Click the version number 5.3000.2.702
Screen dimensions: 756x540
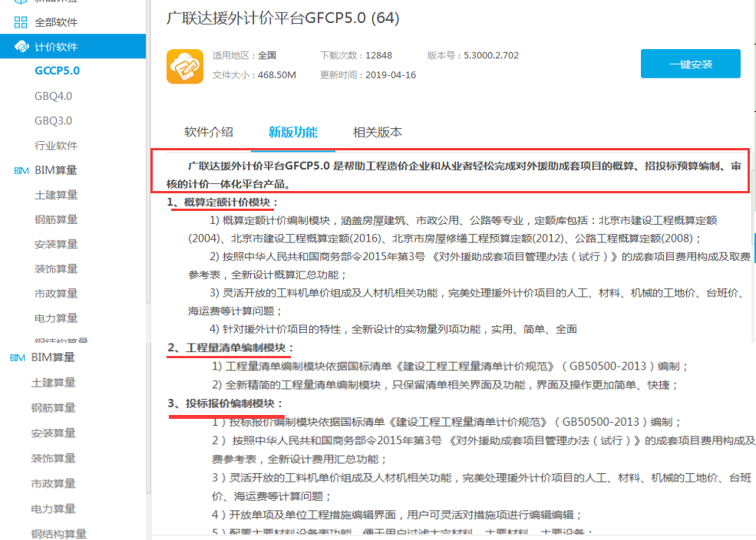[x=490, y=55]
